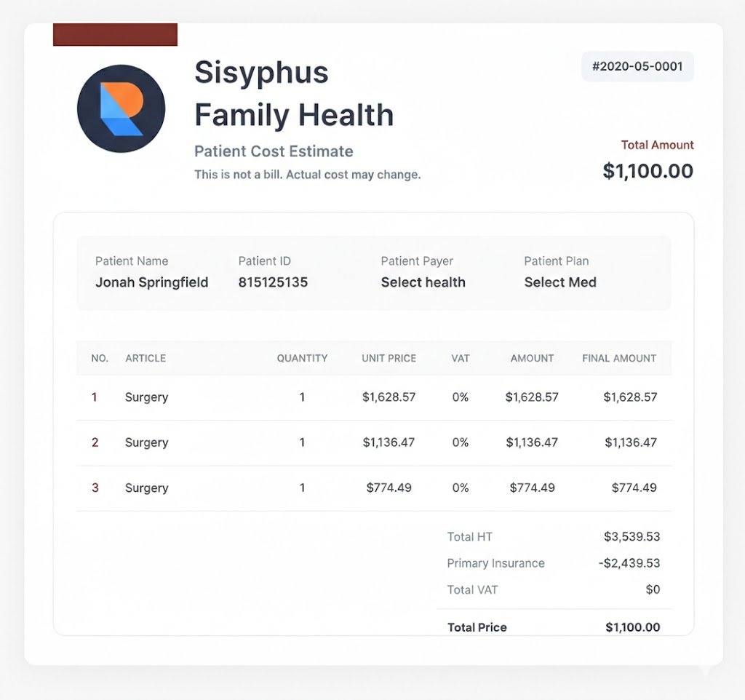Click the ARTICLE column header
Viewport: 745px width, 700px height.
(146, 358)
